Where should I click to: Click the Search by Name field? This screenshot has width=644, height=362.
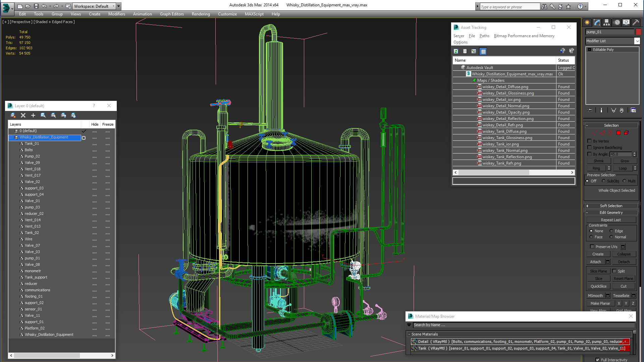coord(524,325)
